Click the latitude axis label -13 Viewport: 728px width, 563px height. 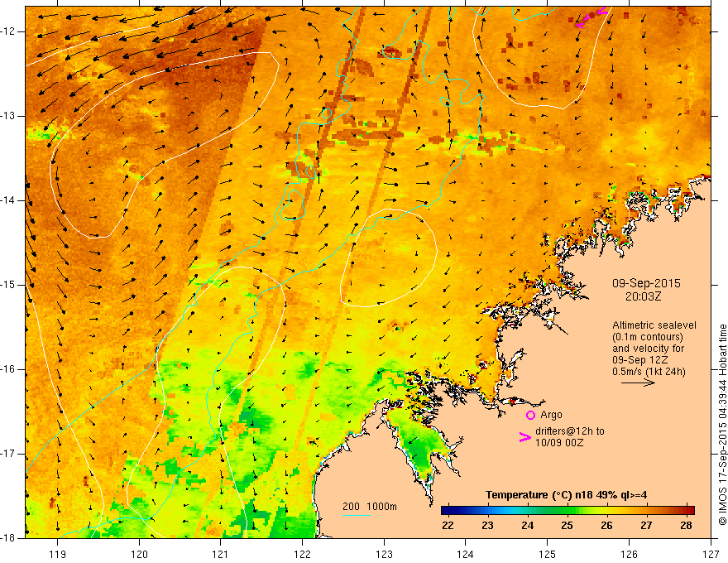pyautogui.click(x=9, y=116)
